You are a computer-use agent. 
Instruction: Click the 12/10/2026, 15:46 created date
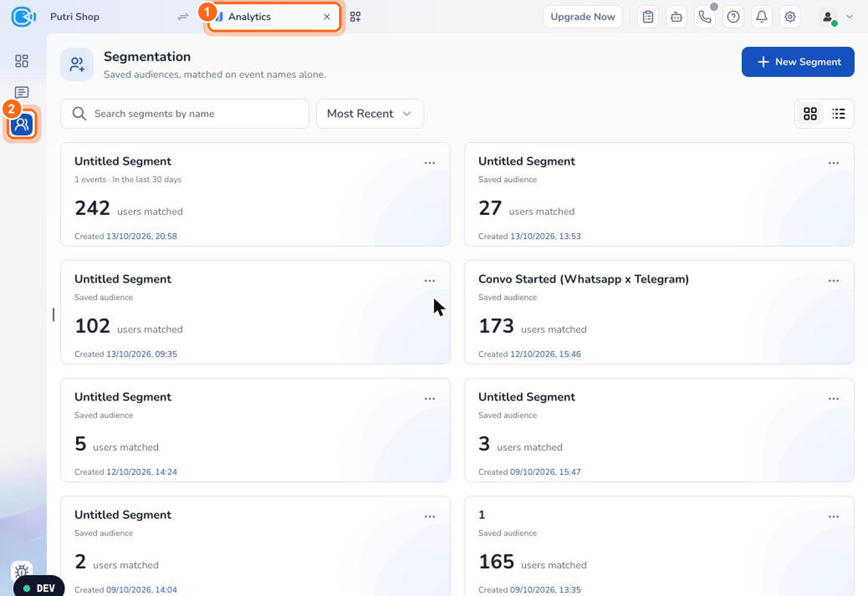tap(545, 354)
